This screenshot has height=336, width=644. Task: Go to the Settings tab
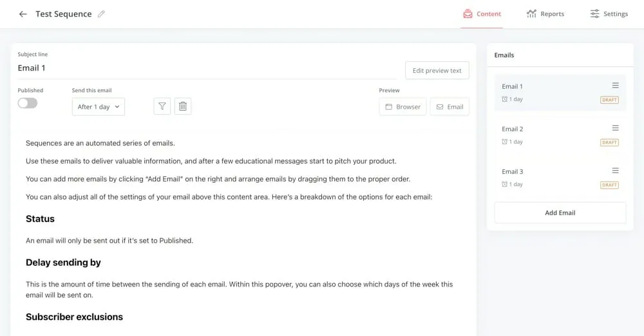tap(609, 14)
